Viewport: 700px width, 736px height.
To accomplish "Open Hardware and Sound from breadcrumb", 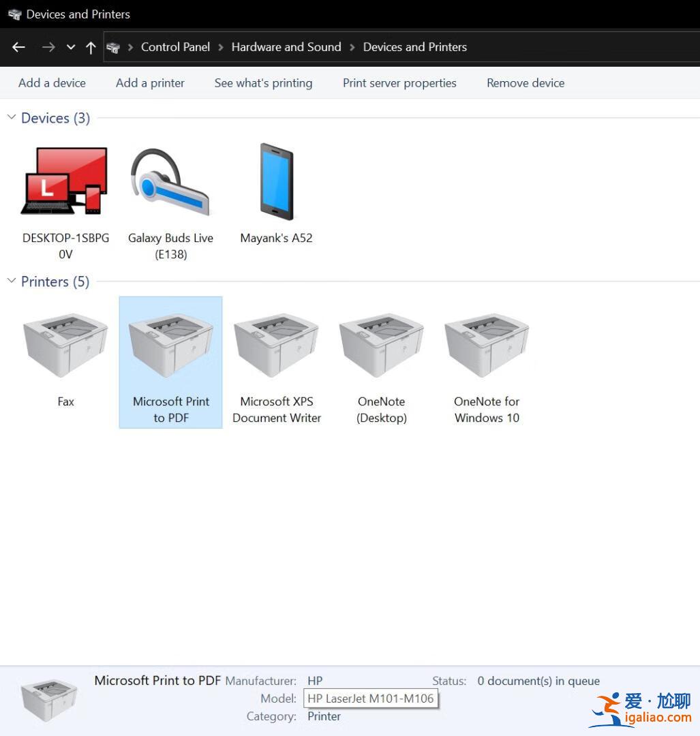I will click(x=286, y=47).
